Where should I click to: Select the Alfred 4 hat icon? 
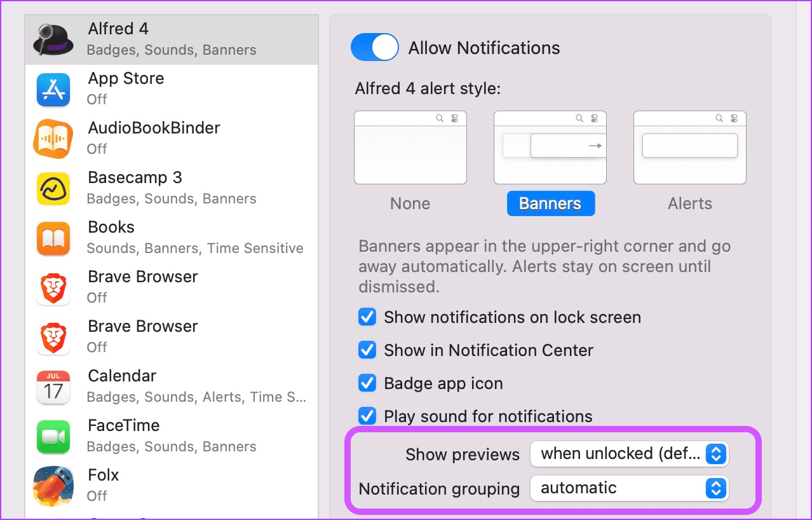click(x=54, y=39)
